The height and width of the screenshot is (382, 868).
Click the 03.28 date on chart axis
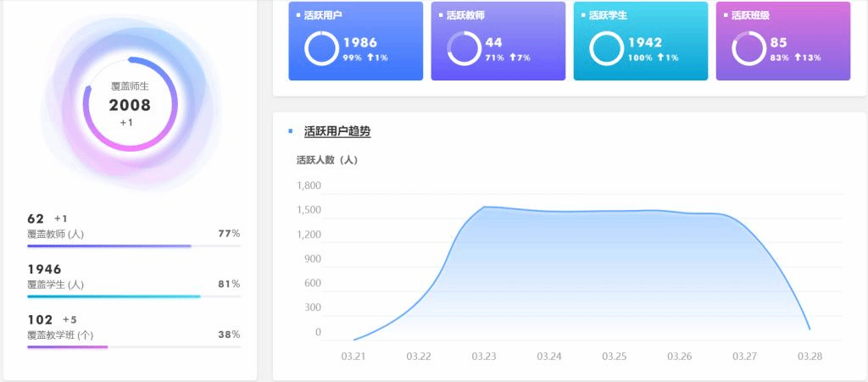(x=810, y=357)
